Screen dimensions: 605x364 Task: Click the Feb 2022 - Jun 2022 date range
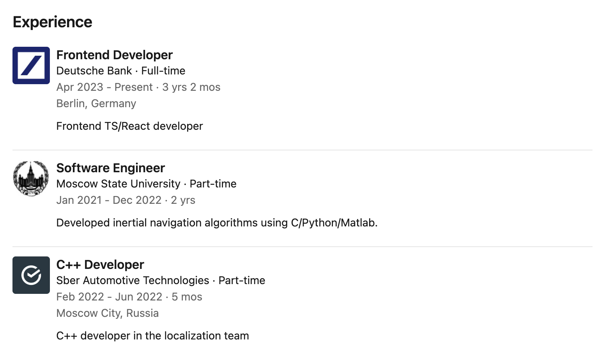109,297
